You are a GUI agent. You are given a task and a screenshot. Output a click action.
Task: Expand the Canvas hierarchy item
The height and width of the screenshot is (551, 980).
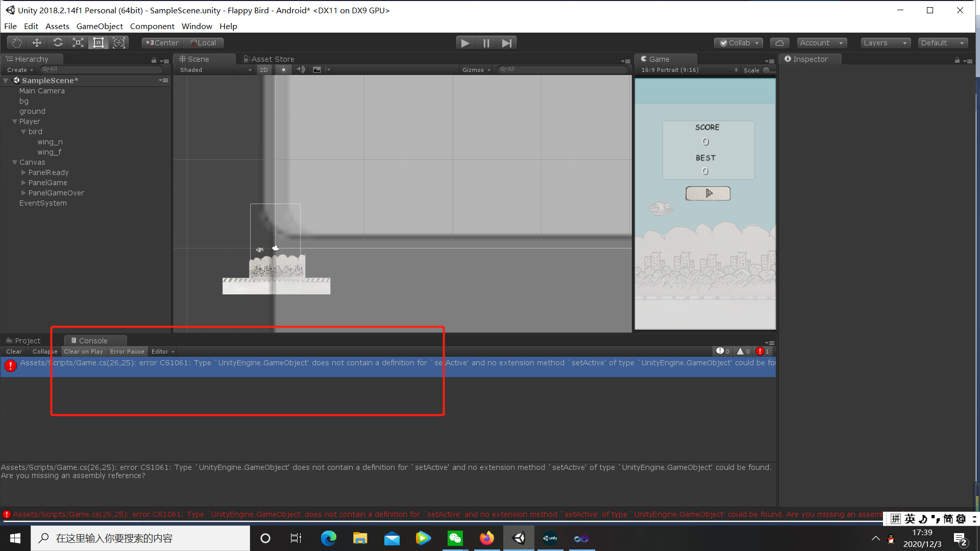click(15, 161)
